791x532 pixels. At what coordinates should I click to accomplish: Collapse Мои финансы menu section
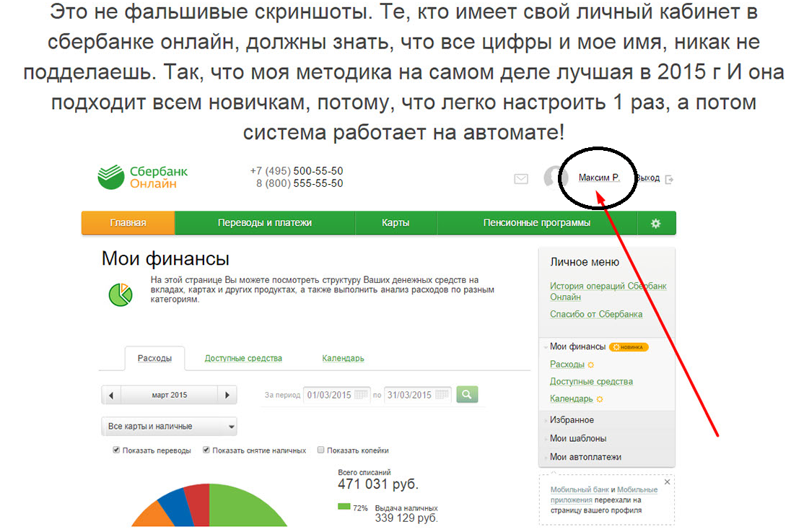(577, 346)
